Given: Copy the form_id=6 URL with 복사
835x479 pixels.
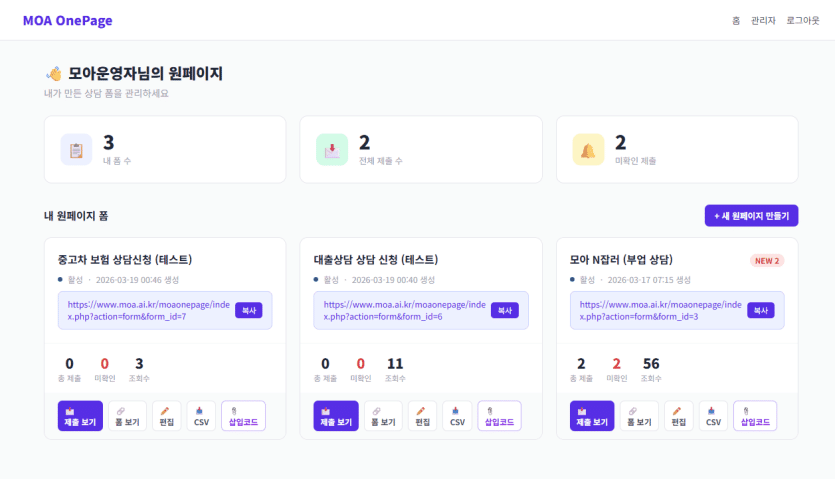Looking at the screenshot, I should coord(505,310).
